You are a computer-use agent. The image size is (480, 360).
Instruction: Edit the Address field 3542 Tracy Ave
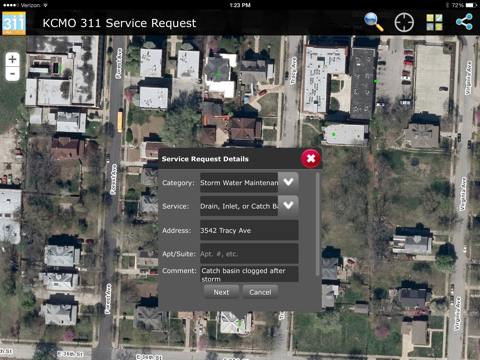click(249, 230)
